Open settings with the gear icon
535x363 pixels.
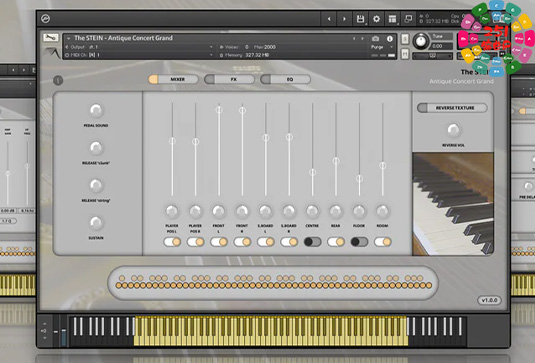click(x=376, y=19)
